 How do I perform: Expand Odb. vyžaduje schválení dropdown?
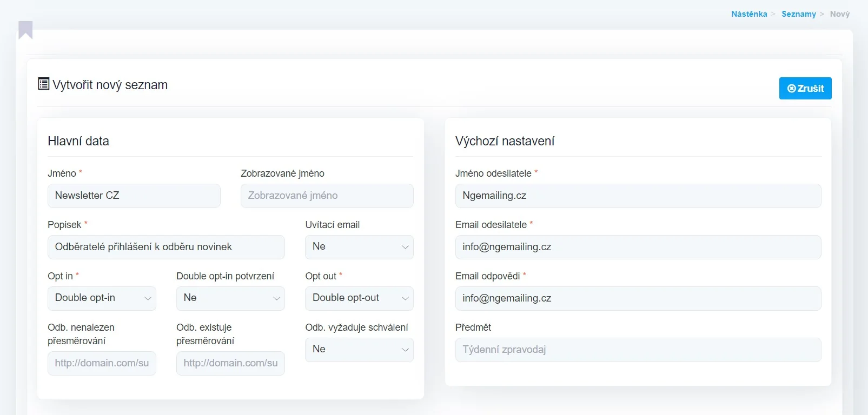(x=359, y=350)
